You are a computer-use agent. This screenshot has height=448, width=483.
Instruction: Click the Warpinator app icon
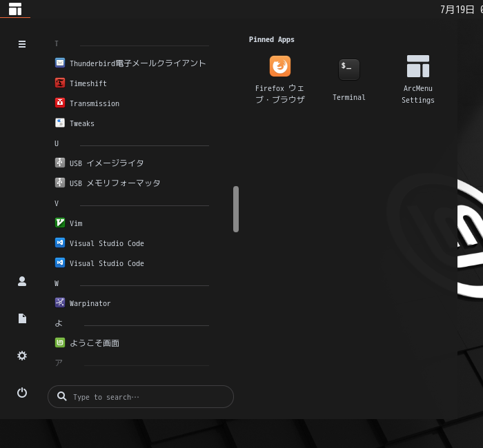[x=60, y=303]
